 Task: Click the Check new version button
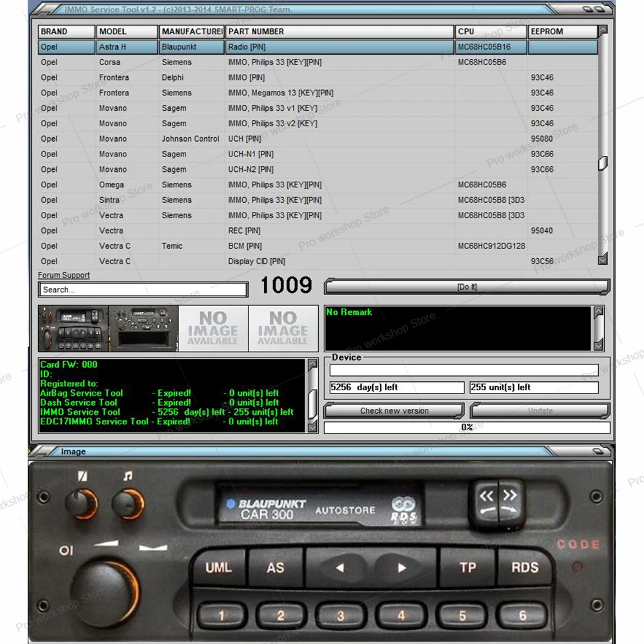393,411
